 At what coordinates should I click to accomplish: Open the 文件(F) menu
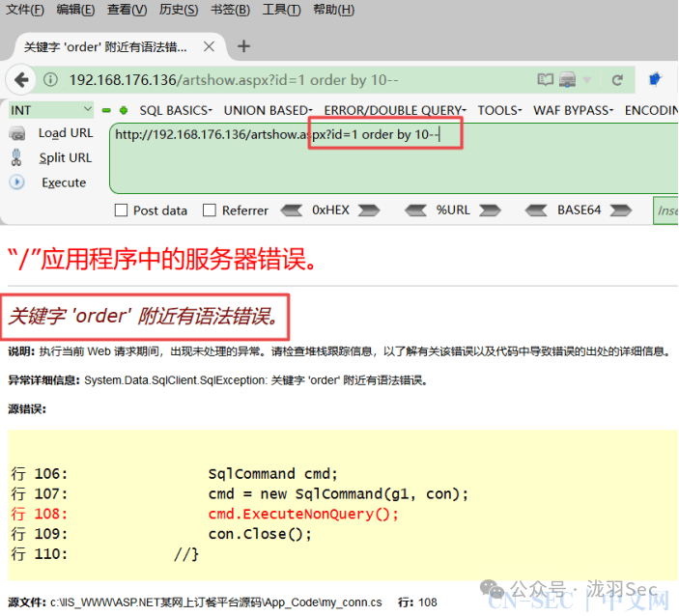tap(25, 10)
